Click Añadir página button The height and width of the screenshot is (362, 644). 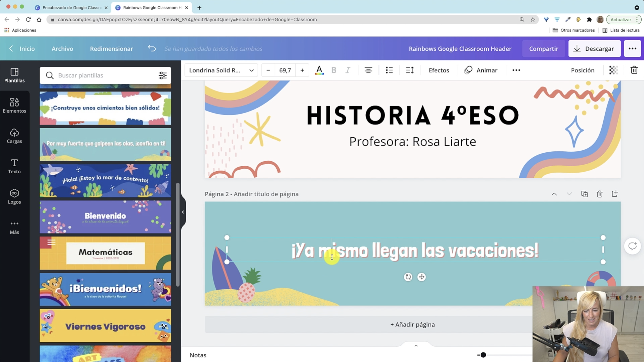tap(413, 324)
